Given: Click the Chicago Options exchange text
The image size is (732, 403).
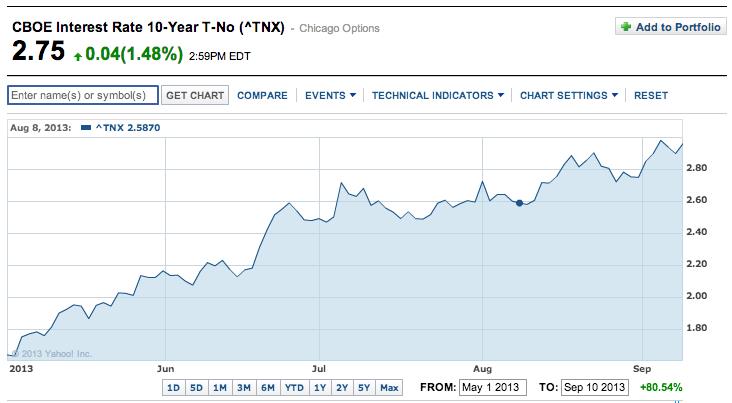Looking at the screenshot, I should click(339, 28).
